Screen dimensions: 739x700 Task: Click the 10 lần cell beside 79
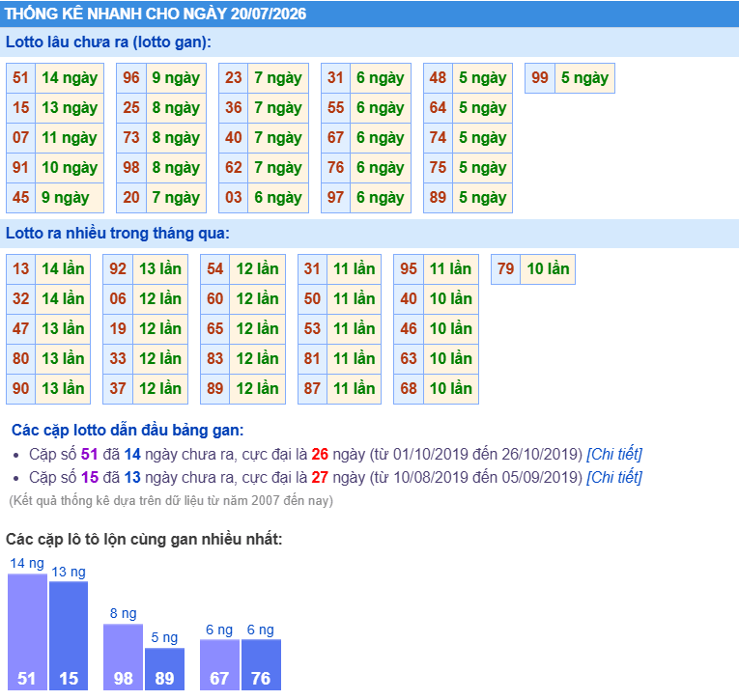(548, 269)
